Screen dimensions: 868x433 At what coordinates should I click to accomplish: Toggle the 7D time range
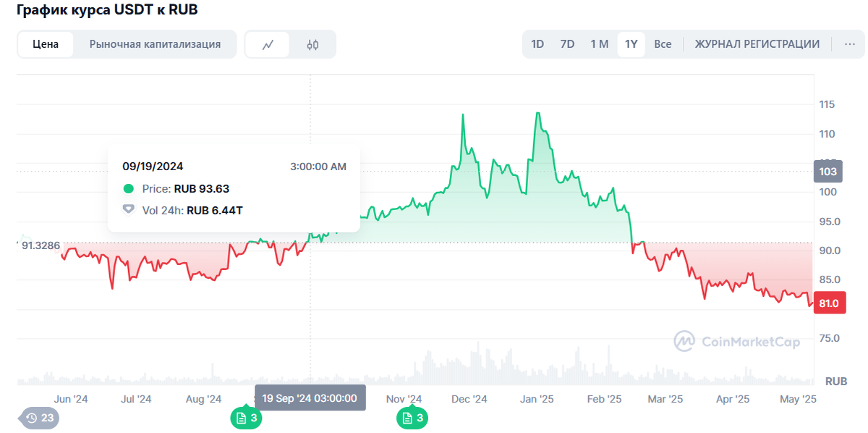pos(568,43)
